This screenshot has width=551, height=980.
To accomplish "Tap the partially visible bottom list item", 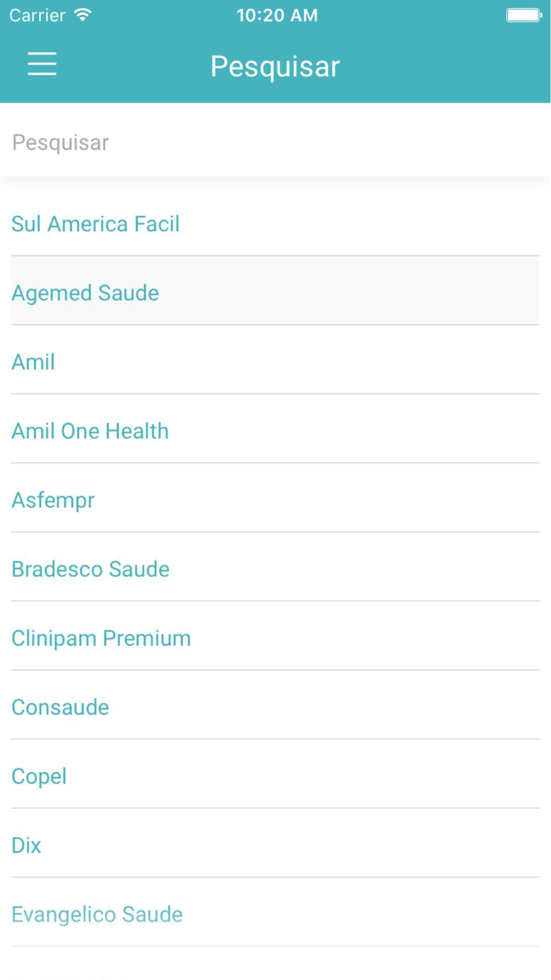I will point(275,964).
